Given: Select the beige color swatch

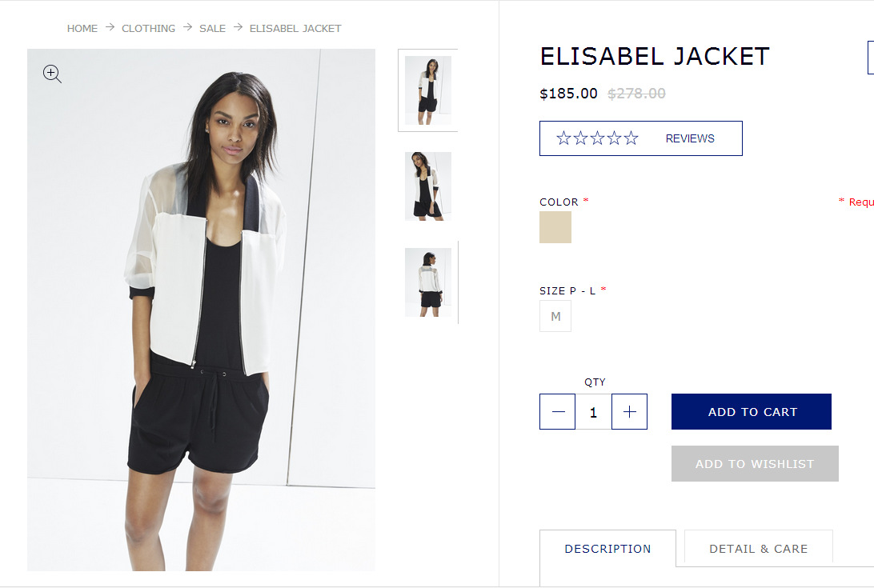Looking at the screenshot, I should click(555, 227).
